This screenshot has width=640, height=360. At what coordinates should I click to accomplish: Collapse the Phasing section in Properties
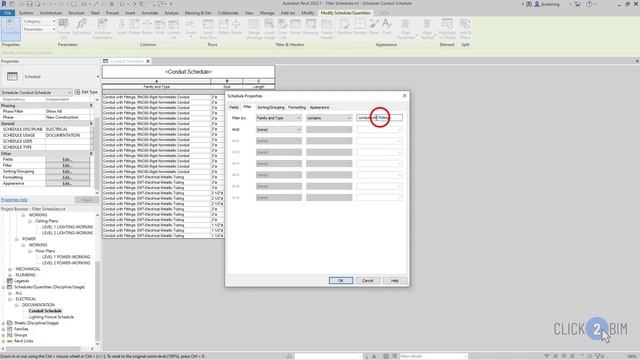(x=91, y=106)
